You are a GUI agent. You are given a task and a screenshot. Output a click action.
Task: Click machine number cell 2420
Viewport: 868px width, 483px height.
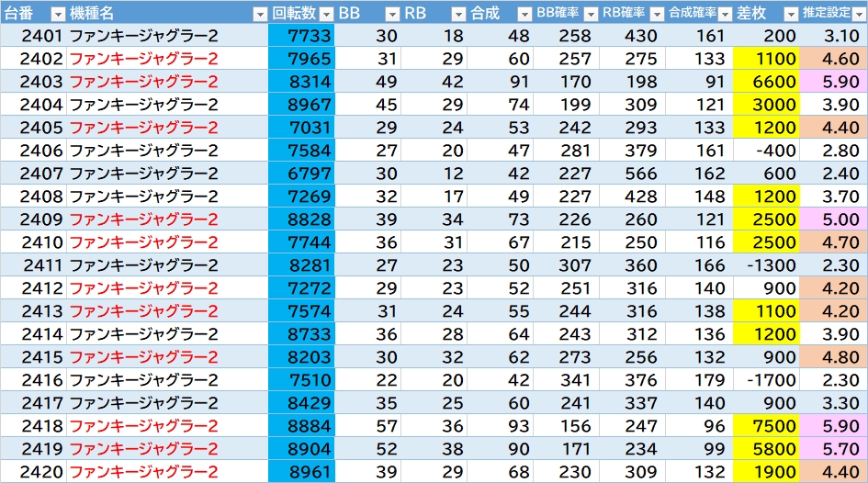click(33, 471)
